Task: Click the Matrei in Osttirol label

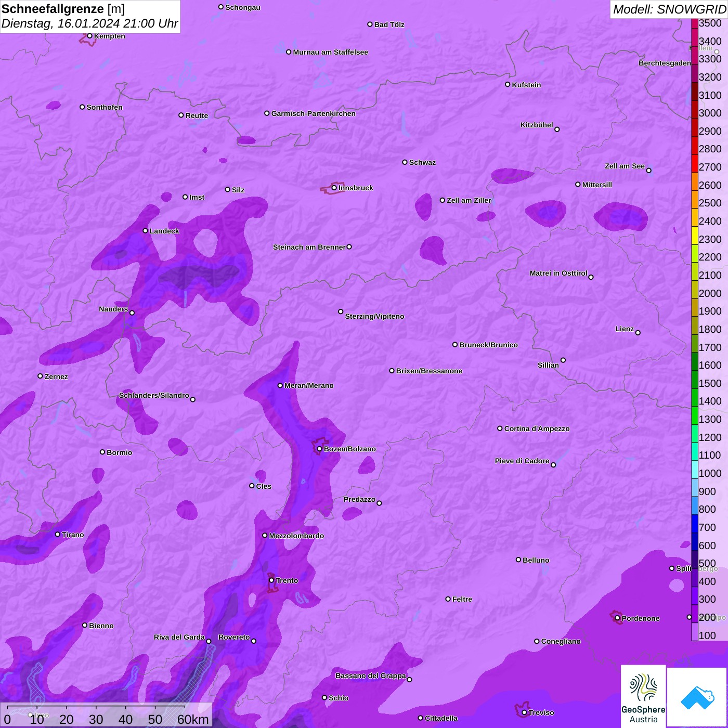Action: pyautogui.click(x=558, y=273)
